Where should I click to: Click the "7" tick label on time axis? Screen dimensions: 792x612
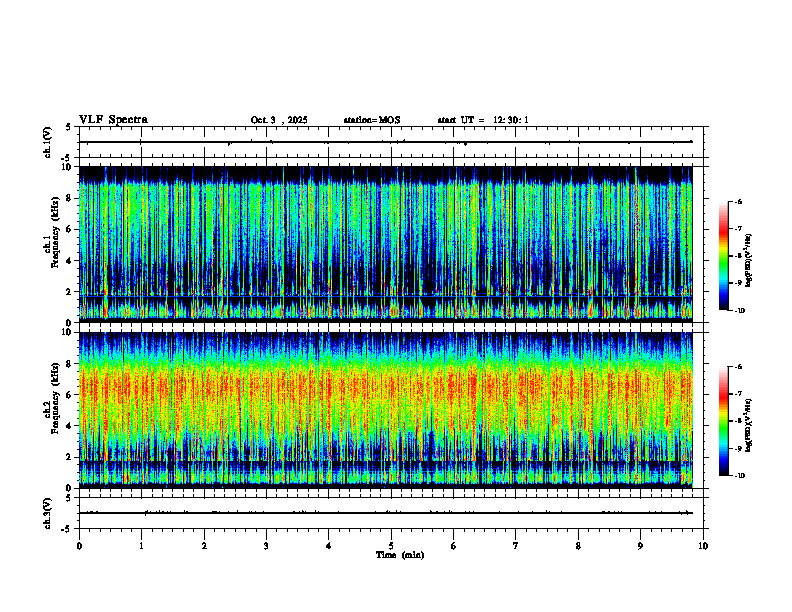[x=516, y=546]
